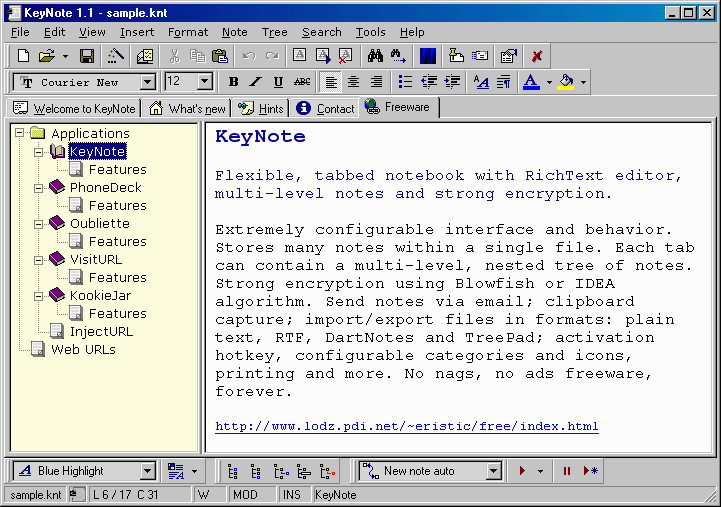This screenshot has width=721, height=507.
Task: Open the Courier New font dropdown
Action: click(148, 82)
